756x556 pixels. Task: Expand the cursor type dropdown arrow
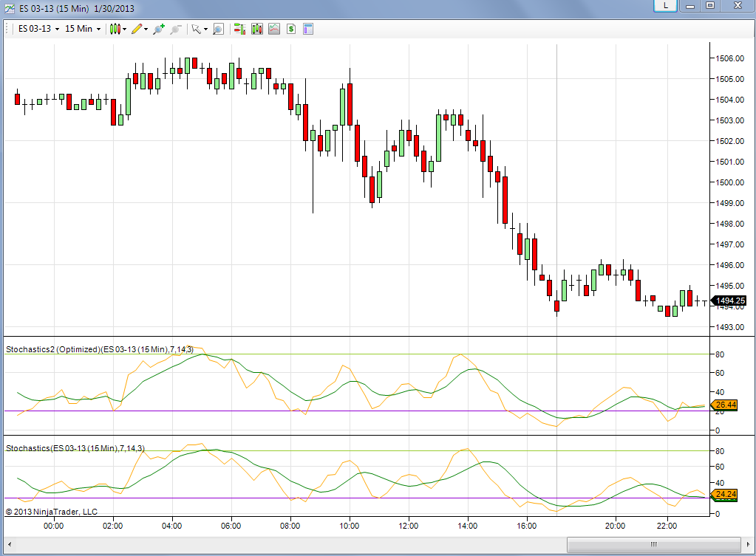[x=206, y=30]
